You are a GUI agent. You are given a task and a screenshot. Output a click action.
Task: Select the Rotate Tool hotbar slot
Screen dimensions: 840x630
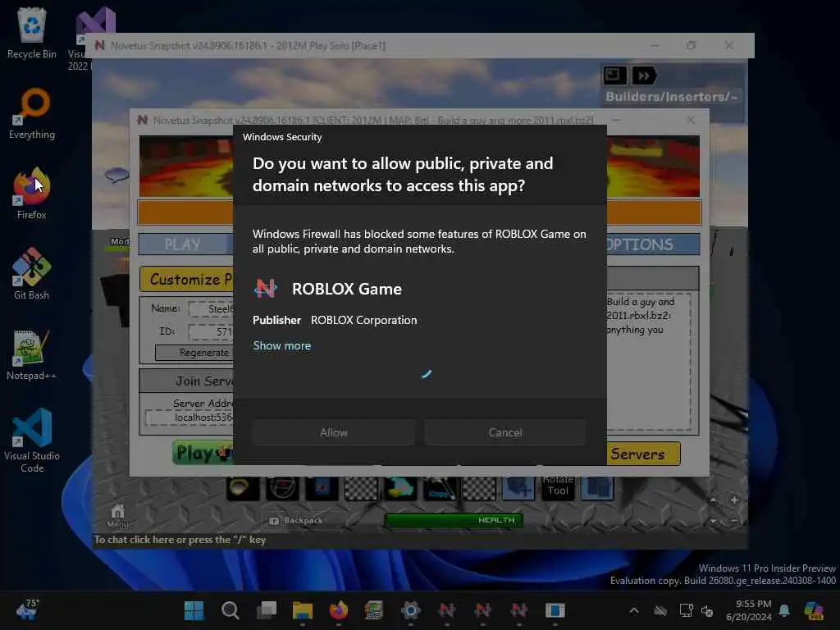(558, 487)
